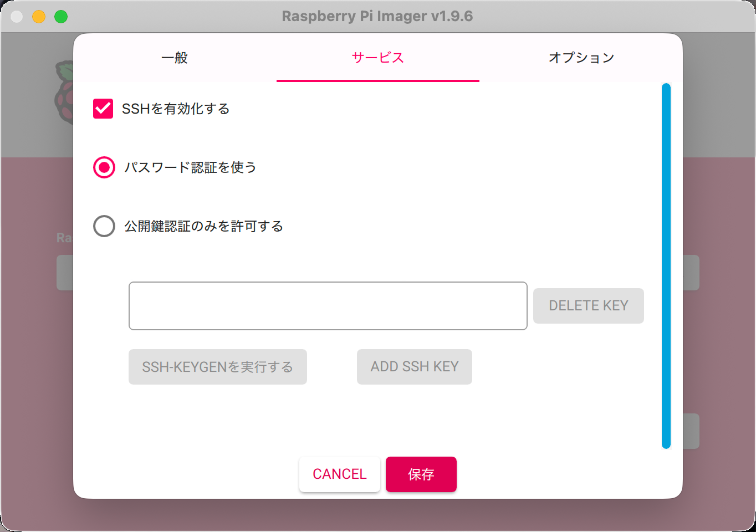Viewport: 756px width, 532px height.
Task: Click the blue vertical scrollbar
Action: coord(666,266)
